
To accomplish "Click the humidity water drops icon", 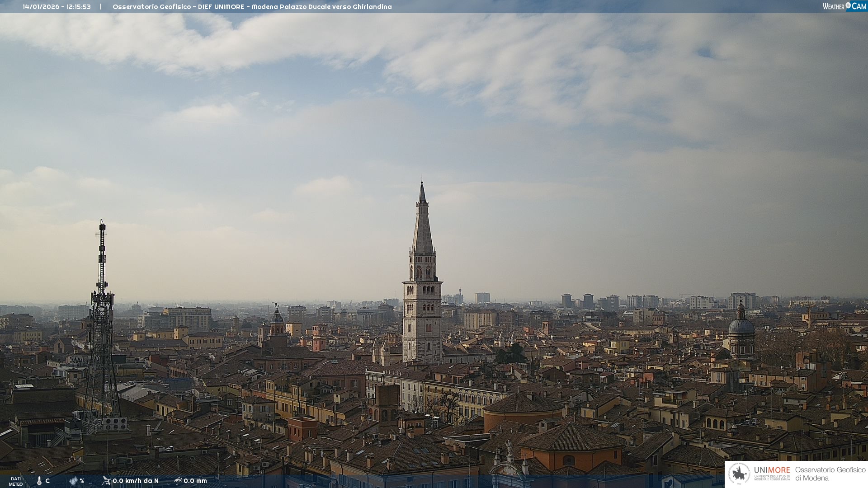I will coord(73,481).
